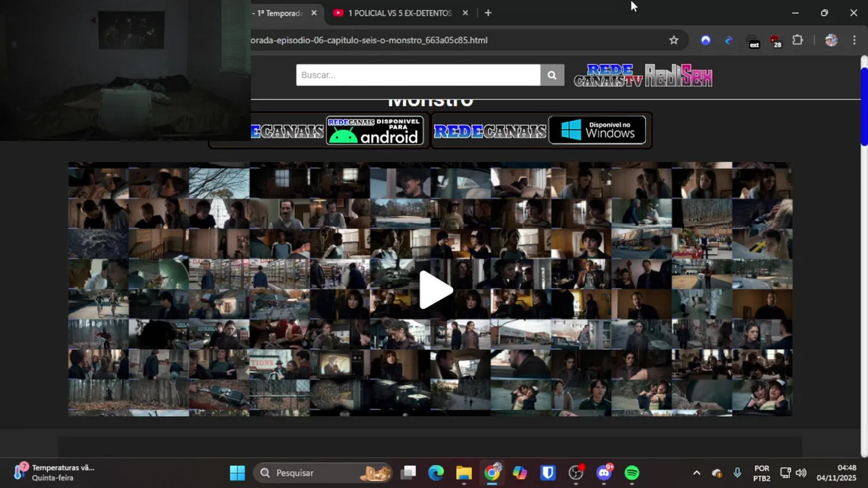868x488 pixels.
Task: Open the RedeCanaisTV logo link
Action: point(608,75)
